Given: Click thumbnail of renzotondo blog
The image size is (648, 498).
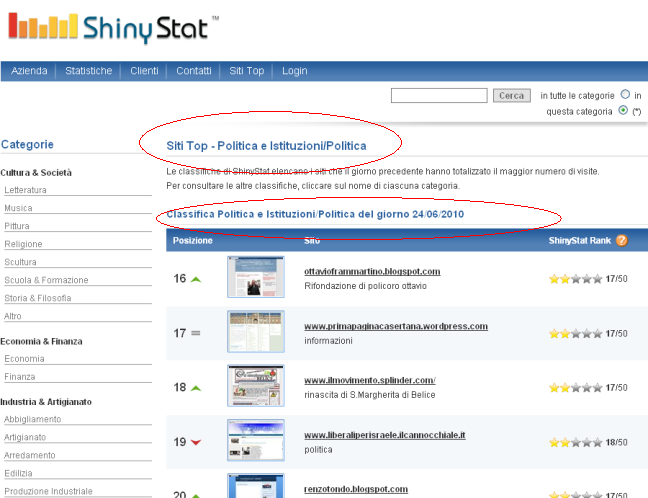Looking at the screenshot, I should pos(256,486).
